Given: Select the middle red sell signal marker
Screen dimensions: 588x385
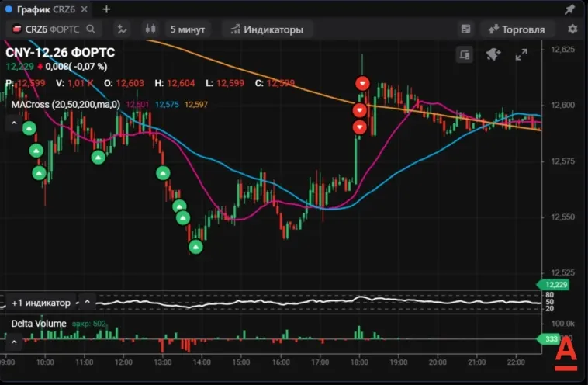Looking at the screenshot, I should [360, 110].
